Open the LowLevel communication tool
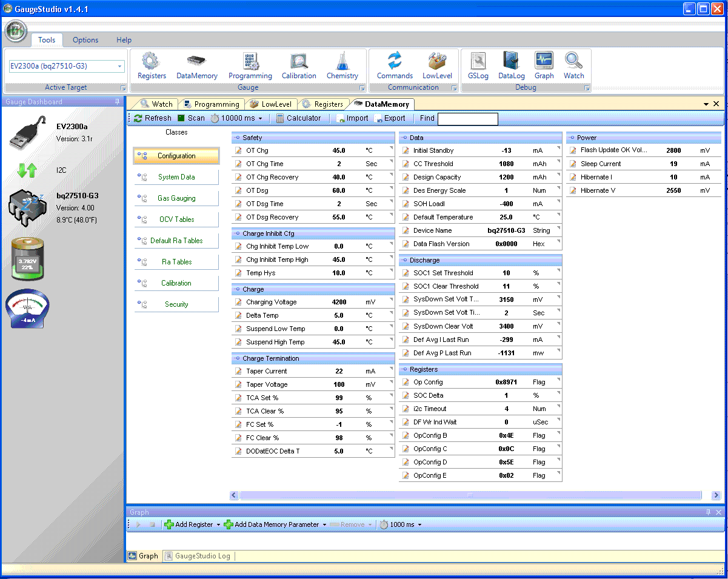The height and width of the screenshot is (579, 728). 437,65
